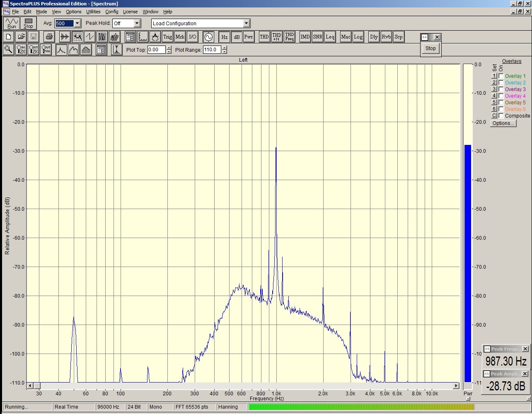Click the Plot Top value field
Image resolution: width=532 pixels, height=414 pixels.
pos(157,50)
